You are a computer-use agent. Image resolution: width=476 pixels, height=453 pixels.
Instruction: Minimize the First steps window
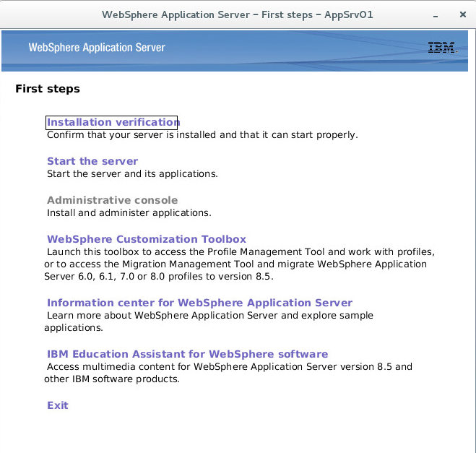pos(436,15)
